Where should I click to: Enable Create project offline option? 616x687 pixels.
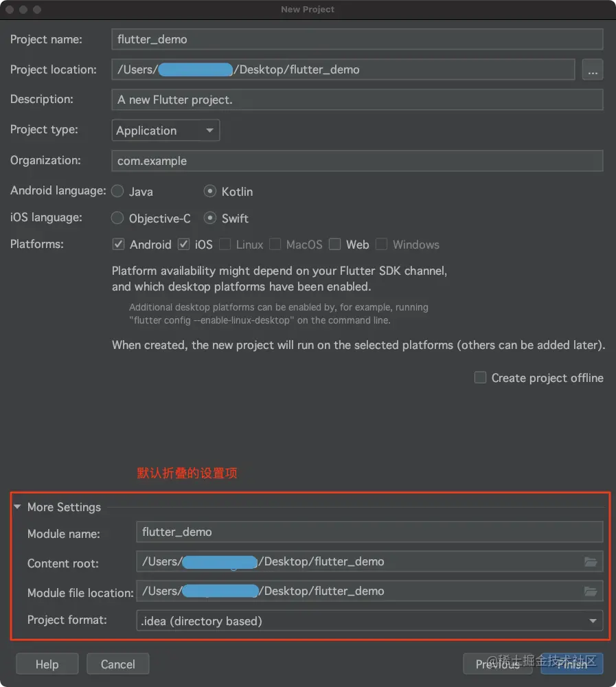tap(481, 378)
